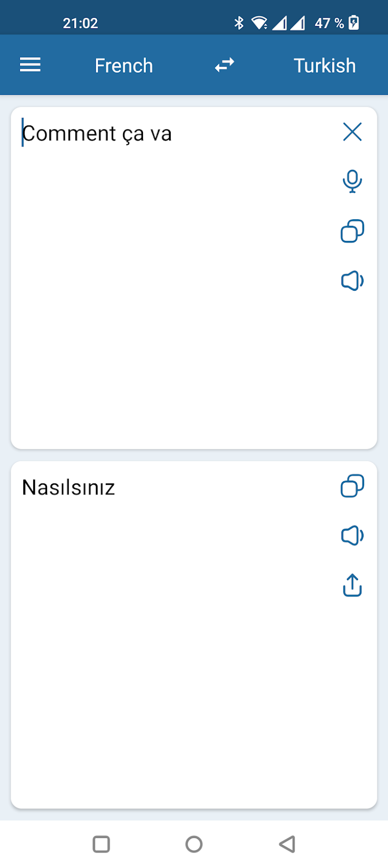Share the translated text
This screenshot has width=388, height=868.
pyautogui.click(x=352, y=585)
